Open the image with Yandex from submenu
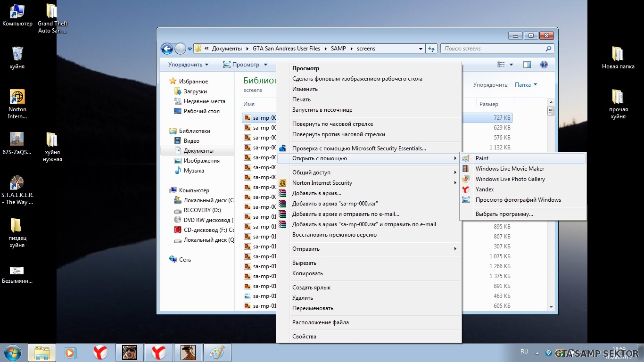The width and height of the screenshot is (644, 362). (x=523, y=189)
